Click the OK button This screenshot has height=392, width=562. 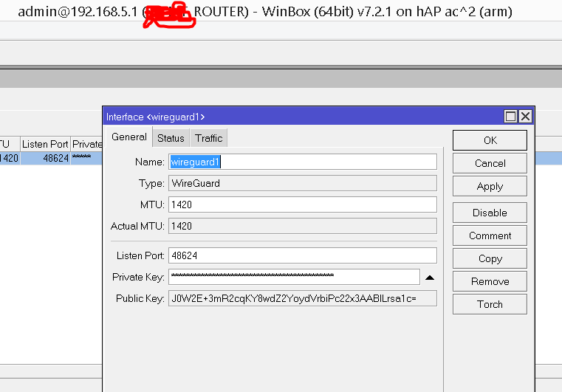[x=490, y=140]
